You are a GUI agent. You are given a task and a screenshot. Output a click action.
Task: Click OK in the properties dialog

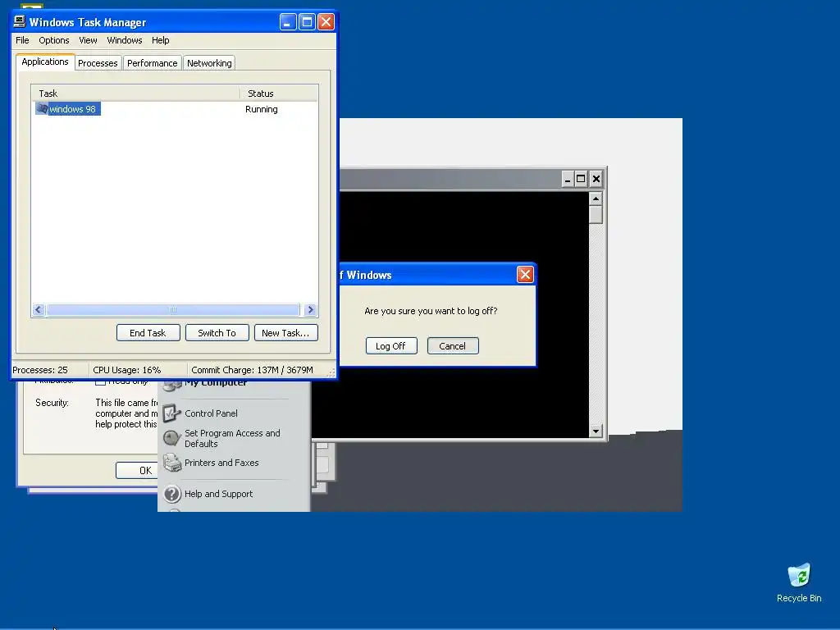point(137,470)
